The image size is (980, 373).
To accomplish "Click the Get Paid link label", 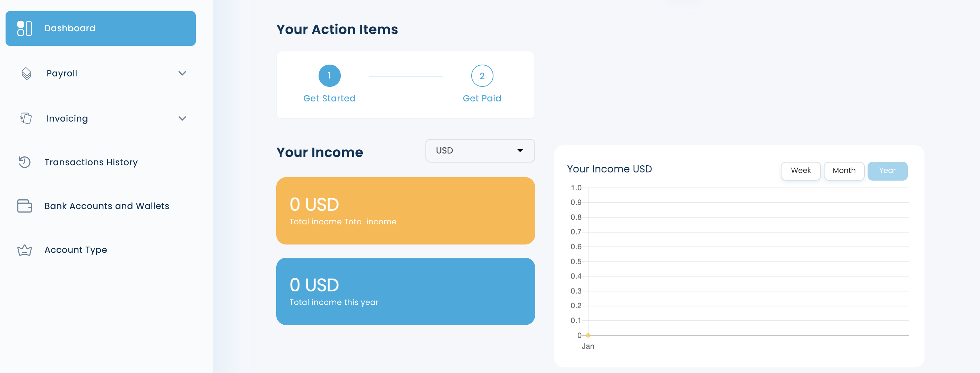I will [x=482, y=99].
